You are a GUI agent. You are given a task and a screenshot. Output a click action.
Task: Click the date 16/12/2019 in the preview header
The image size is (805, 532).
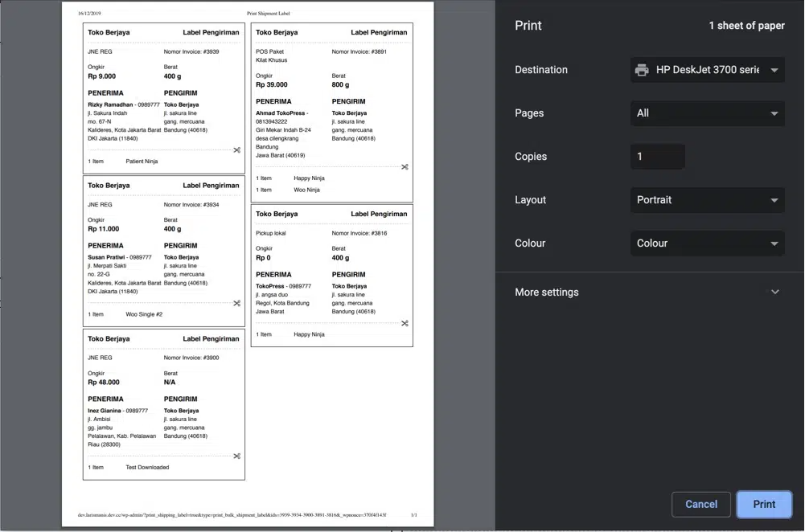click(x=90, y=14)
